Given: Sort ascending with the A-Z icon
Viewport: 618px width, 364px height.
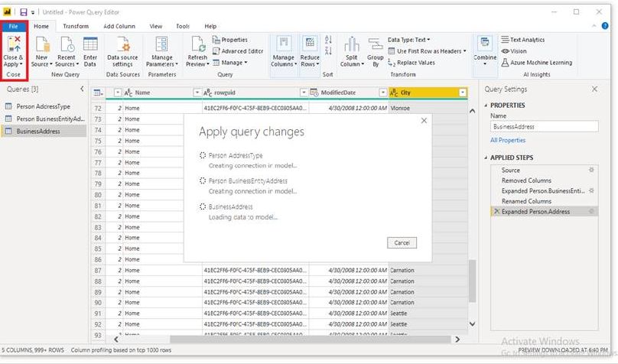Looking at the screenshot, I should [328, 40].
